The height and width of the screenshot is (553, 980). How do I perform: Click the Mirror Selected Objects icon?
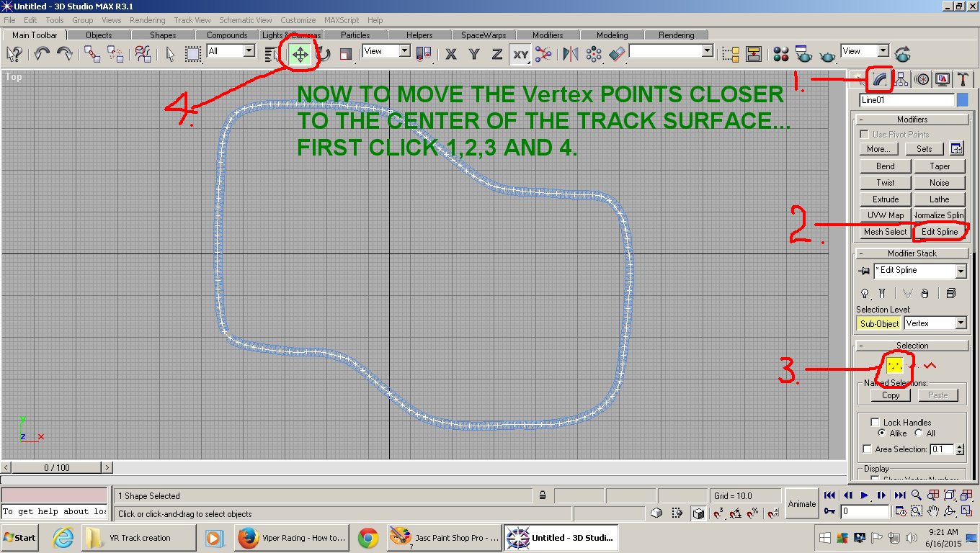tap(571, 53)
